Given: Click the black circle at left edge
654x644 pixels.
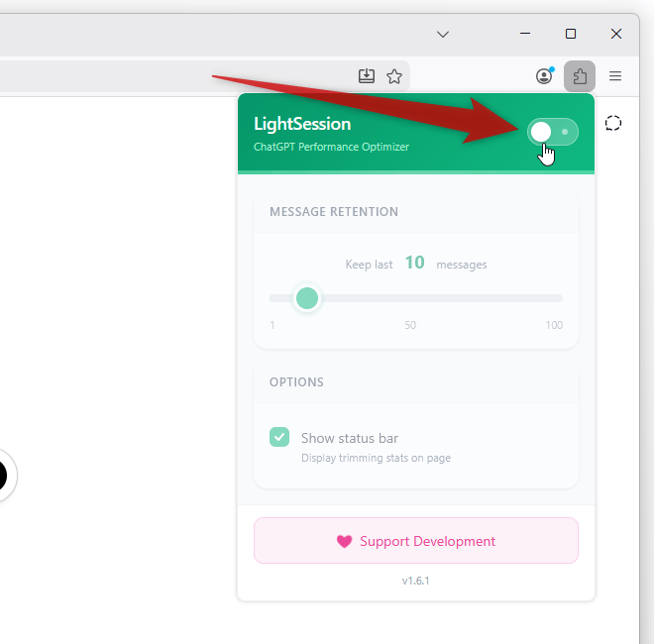Looking at the screenshot, I should (3, 476).
